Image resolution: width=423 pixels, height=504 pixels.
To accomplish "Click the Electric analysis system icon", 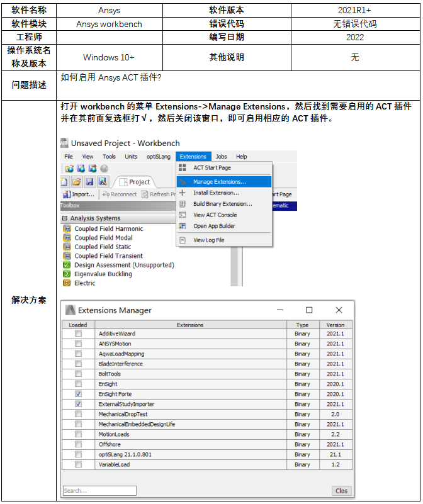I will click(67, 283).
